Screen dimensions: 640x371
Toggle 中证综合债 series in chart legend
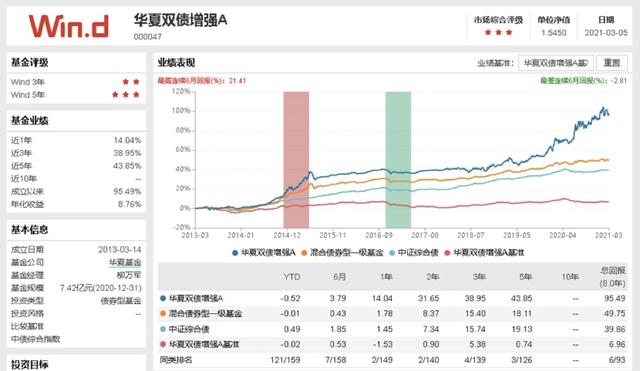click(414, 253)
